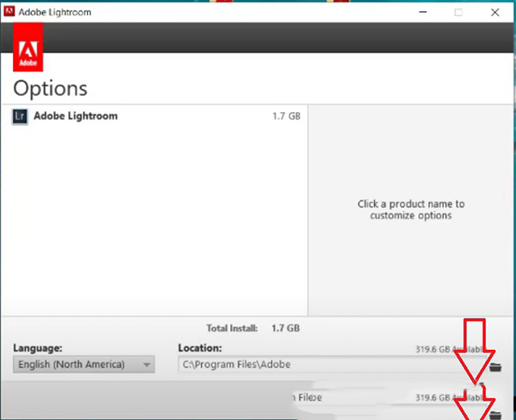The height and width of the screenshot is (420, 516).
Task: Click the 'Click a product name to customize options' text
Action: pyautogui.click(x=411, y=210)
